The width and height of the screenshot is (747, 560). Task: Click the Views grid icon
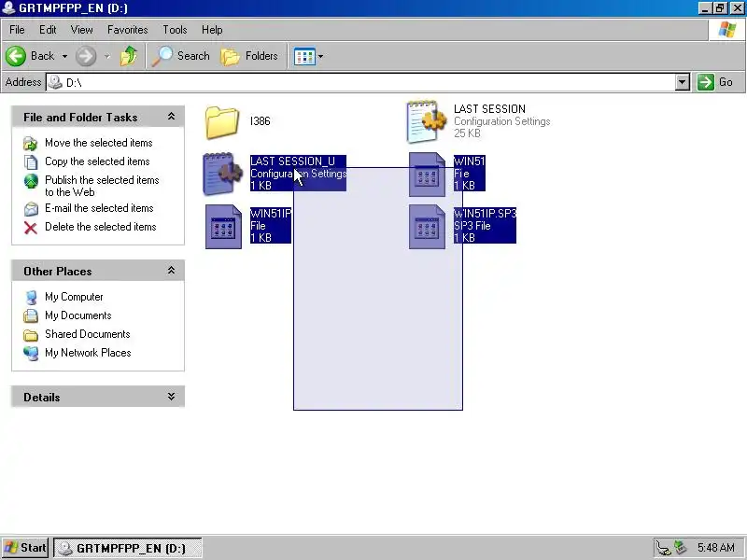(304, 56)
